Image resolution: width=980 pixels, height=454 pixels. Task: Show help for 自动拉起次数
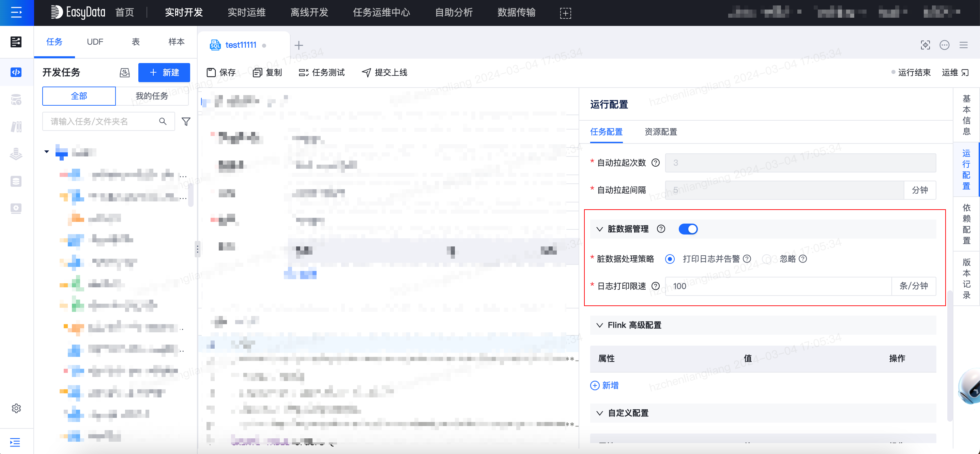click(x=656, y=163)
